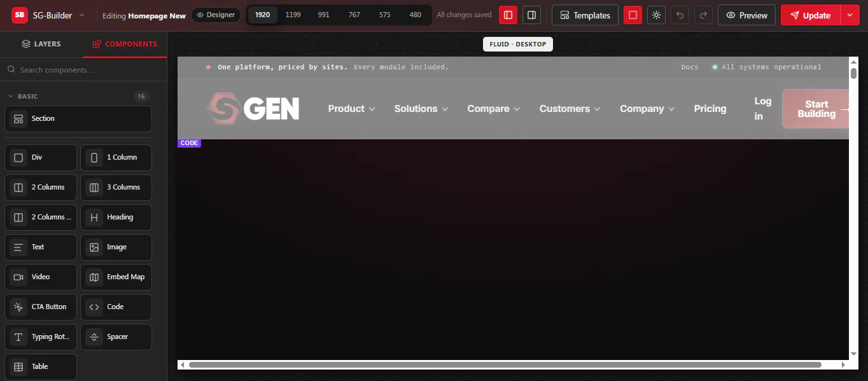868x381 pixels.
Task: Select the Heading component icon
Action: (94, 217)
